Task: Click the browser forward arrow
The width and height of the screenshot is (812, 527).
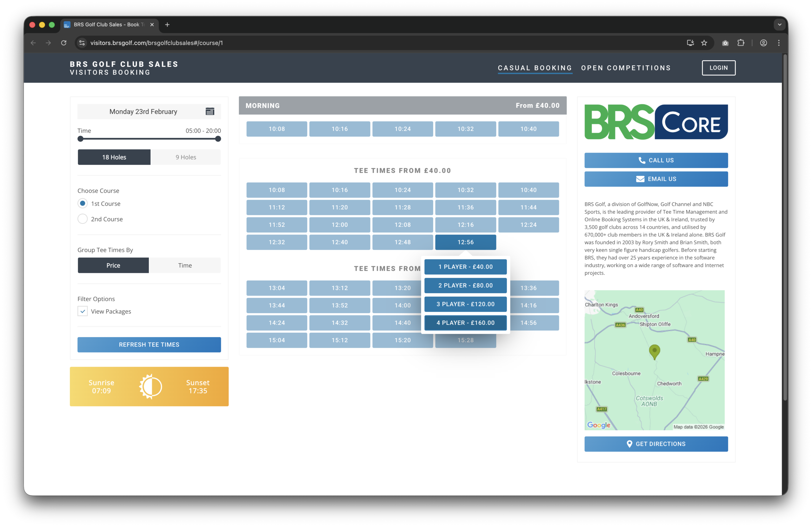Action: (48, 43)
